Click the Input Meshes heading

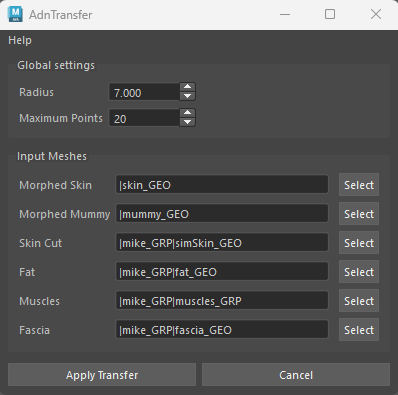[x=52, y=156]
